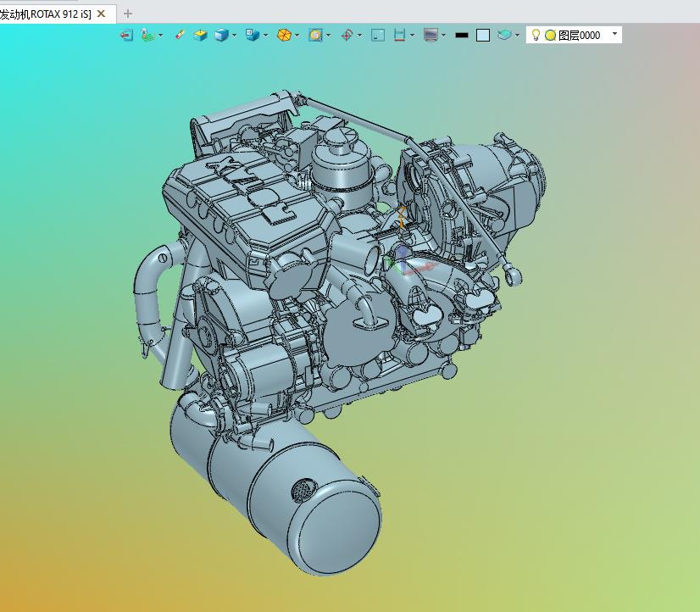Open dropdown beside the show/hide entities icon
The height and width of the screenshot is (612, 700).
tap(160, 36)
